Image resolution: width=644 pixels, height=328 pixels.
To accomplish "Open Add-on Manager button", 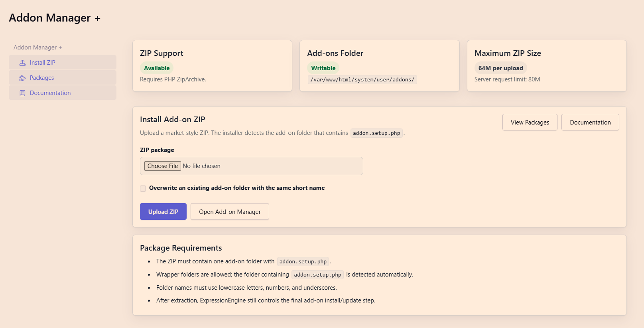I will point(230,211).
